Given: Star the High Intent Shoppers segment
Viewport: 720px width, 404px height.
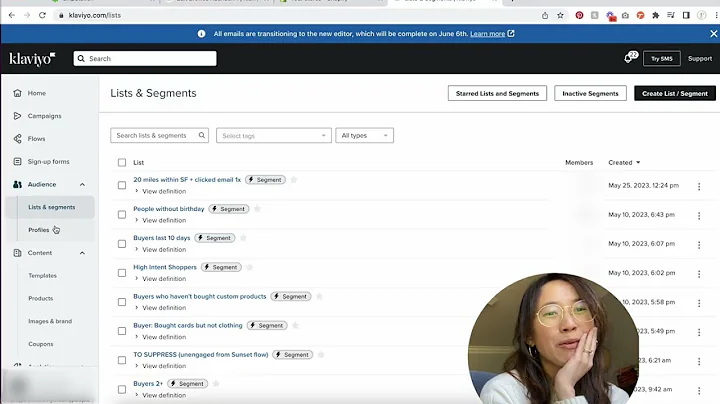Looking at the screenshot, I should pyautogui.click(x=249, y=267).
